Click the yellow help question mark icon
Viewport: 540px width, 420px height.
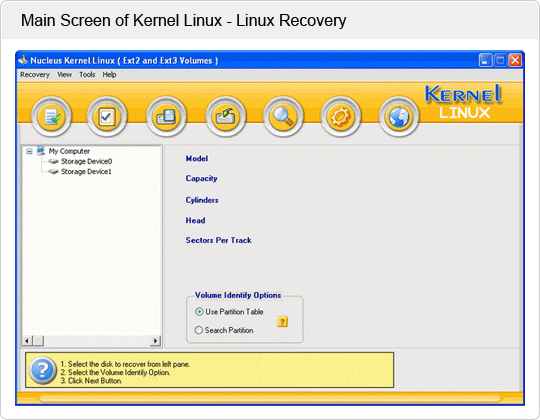pyautogui.click(x=282, y=322)
